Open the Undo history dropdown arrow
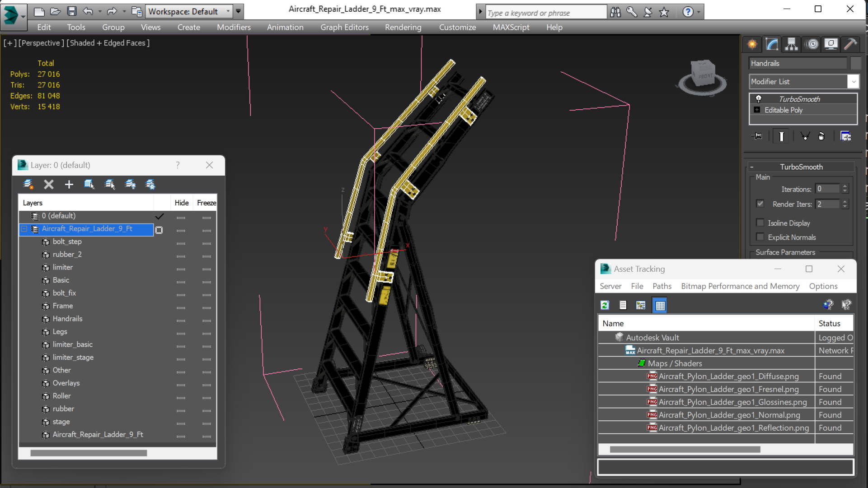This screenshot has height=488, width=868. click(x=99, y=11)
